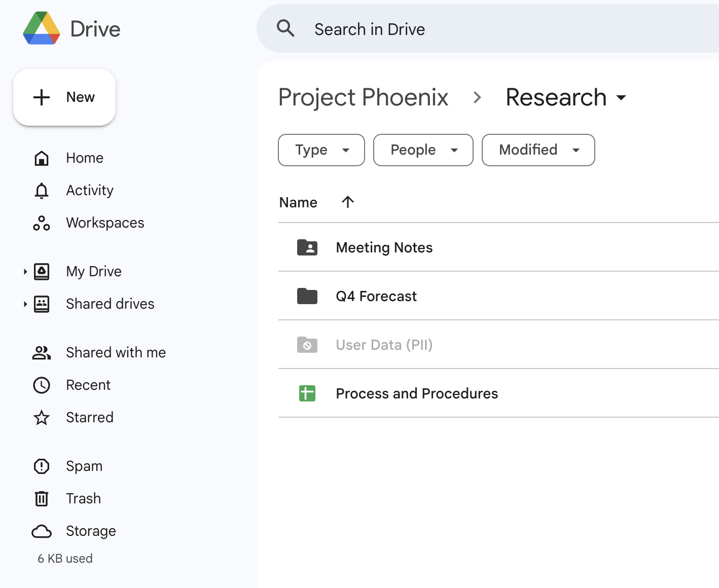Open the Research folder dropdown menu
Screen dimensions: 719x588
[x=621, y=97]
